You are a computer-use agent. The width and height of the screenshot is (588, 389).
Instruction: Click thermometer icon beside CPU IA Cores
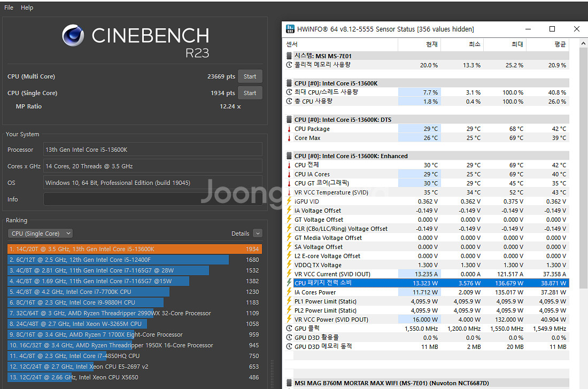click(289, 174)
